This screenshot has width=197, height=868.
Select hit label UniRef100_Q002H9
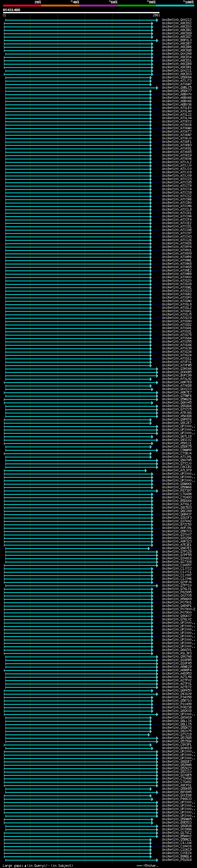coord(177,54)
